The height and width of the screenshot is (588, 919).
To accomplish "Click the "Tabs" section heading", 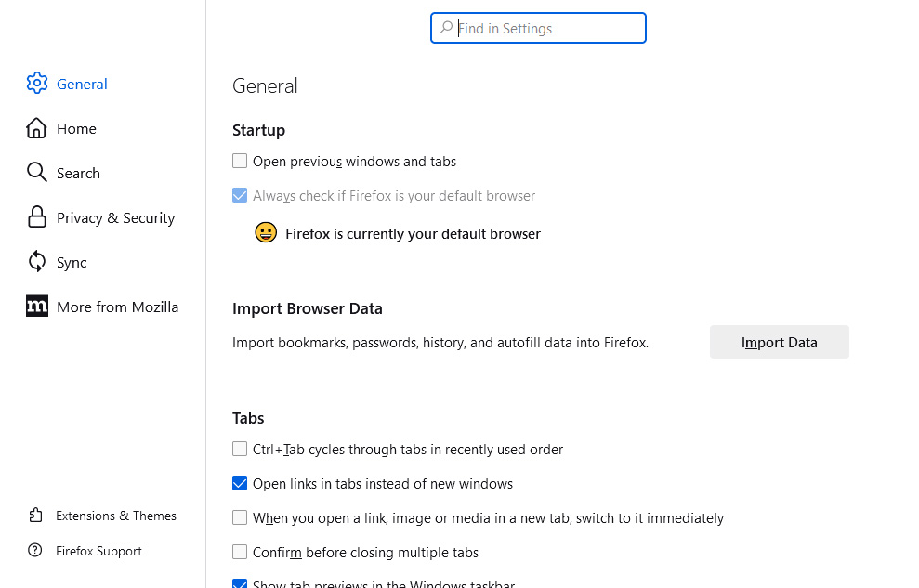I will pos(248,418).
